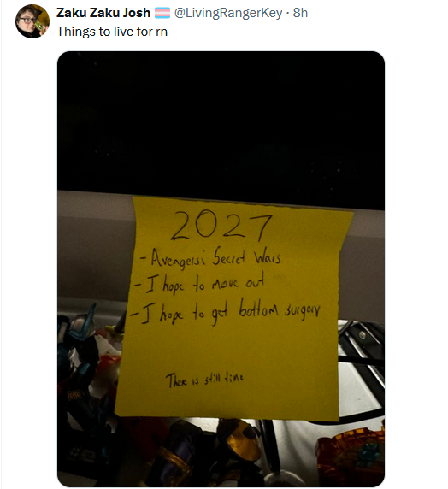Expand the photo via its dark upper area
Viewport: 448px width, 489px height.
(221, 121)
